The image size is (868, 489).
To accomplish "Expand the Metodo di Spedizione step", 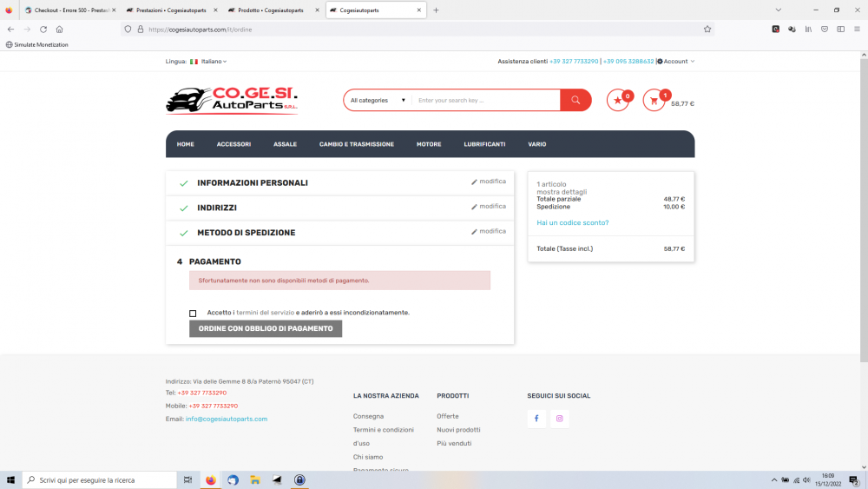I will (x=247, y=233).
